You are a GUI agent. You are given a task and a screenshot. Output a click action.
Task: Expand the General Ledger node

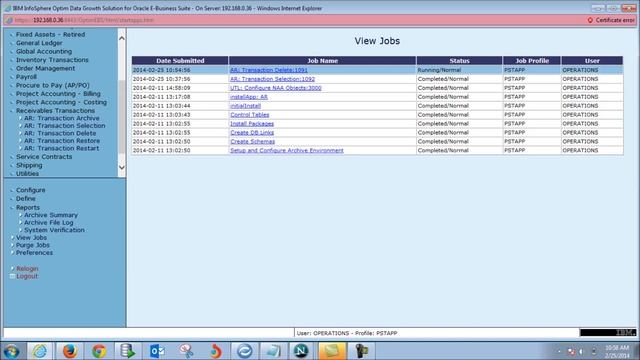[x=39, y=43]
